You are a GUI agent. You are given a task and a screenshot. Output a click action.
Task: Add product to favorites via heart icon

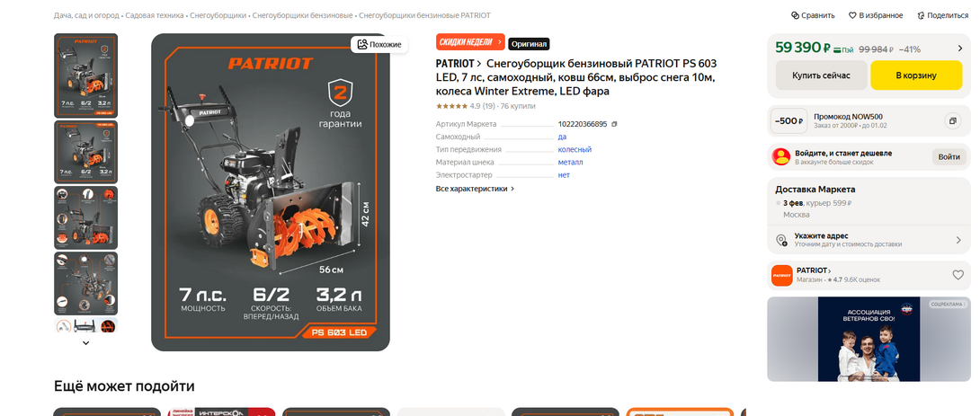(852, 15)
